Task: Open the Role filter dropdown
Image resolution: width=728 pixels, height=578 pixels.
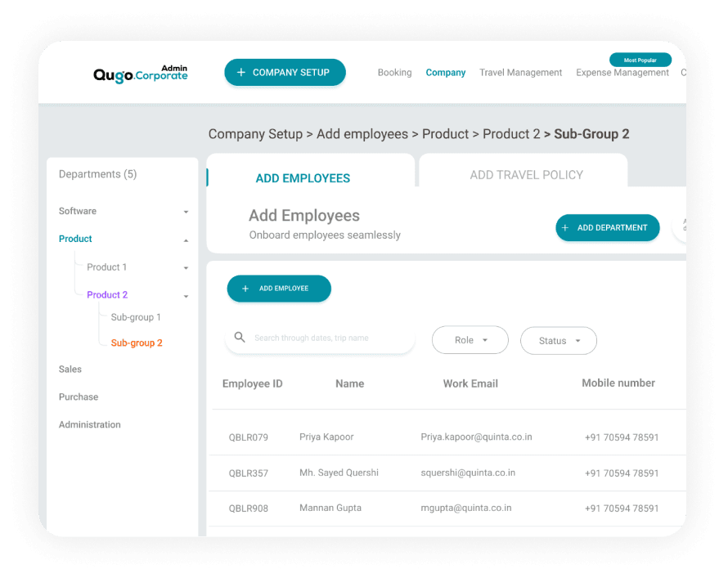Action: tap(470, 340)
